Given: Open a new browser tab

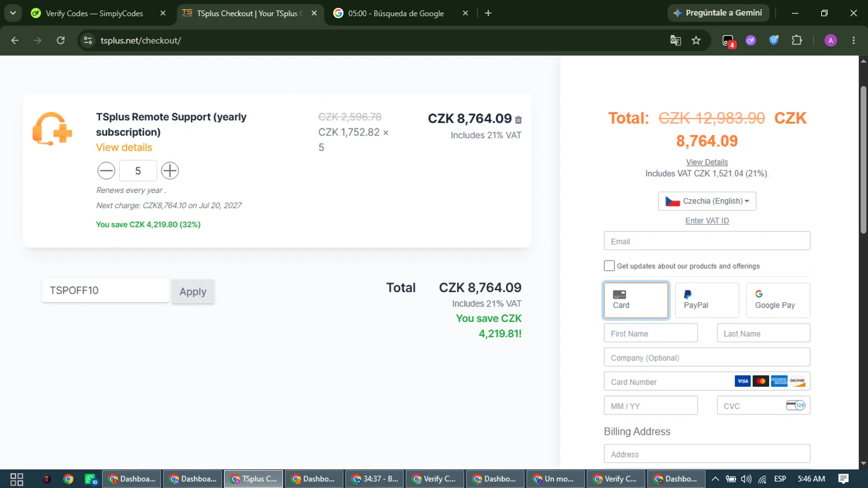Looking at the screenshot, I should click(x=488, y=13).
